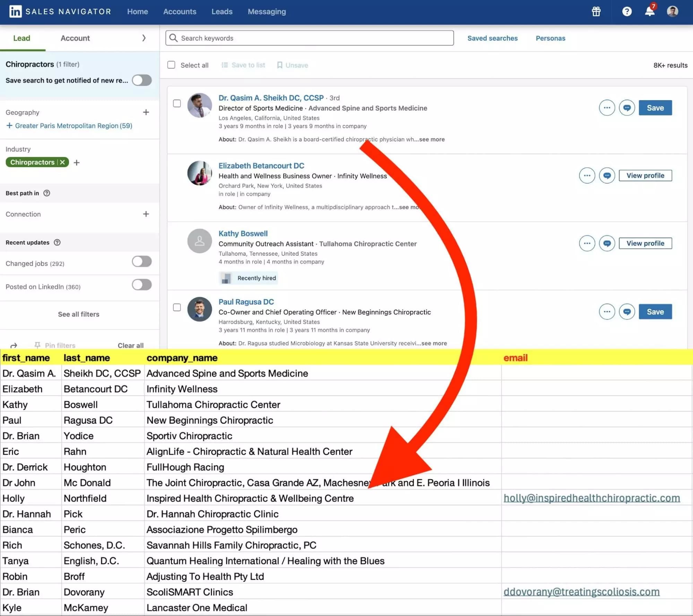This screenshot has height=616, width=693.
Task: Click Best path in help icon
Action: tap(47, 193)
